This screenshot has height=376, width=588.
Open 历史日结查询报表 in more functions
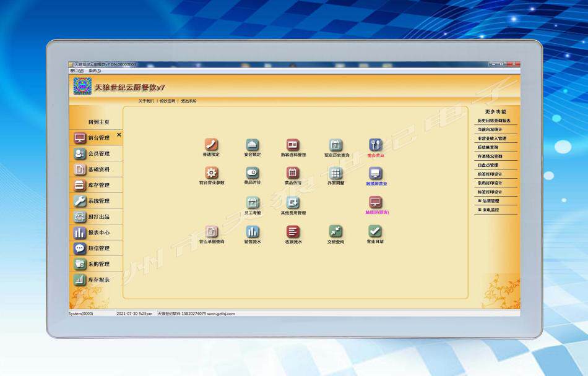[494, 121]
